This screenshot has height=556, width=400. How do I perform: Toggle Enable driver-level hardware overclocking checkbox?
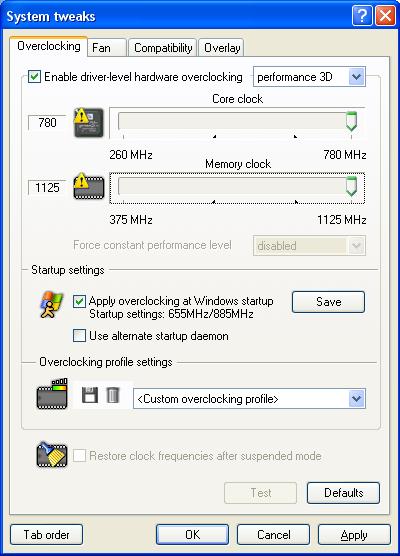click(x=34, y=77)
